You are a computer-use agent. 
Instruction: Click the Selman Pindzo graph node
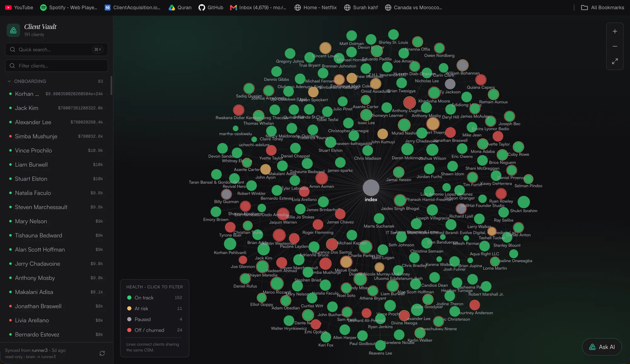coord(528,179)
